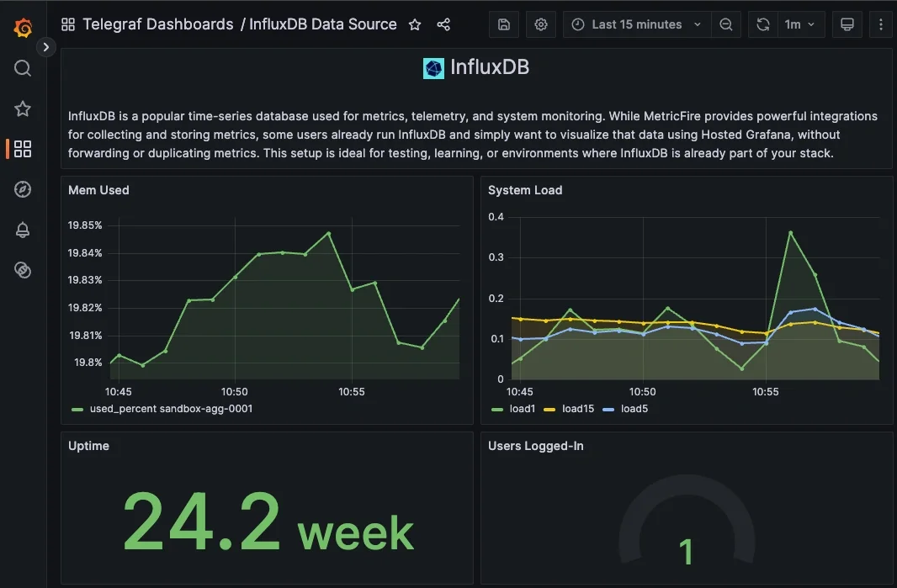897x588 pixels.
Task: Open Connections from the bottom sidebar icon
Action: [22, 270]
